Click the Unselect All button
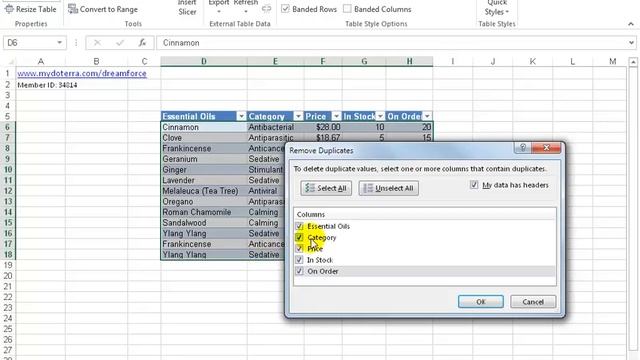640x360 pixels. pos(389,188)
